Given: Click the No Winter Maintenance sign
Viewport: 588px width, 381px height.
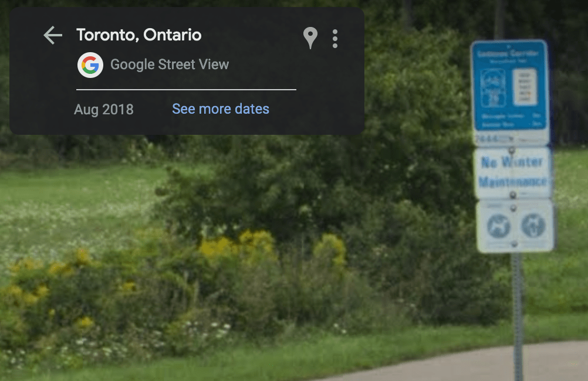Looking at the screenshot, I should (512, 172).
